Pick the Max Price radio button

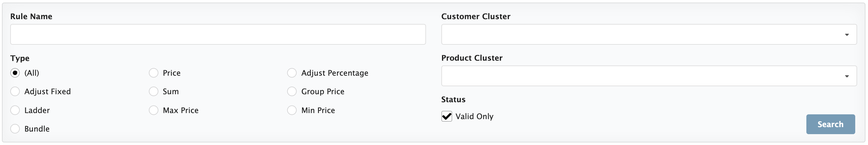(x=154, y=110)
